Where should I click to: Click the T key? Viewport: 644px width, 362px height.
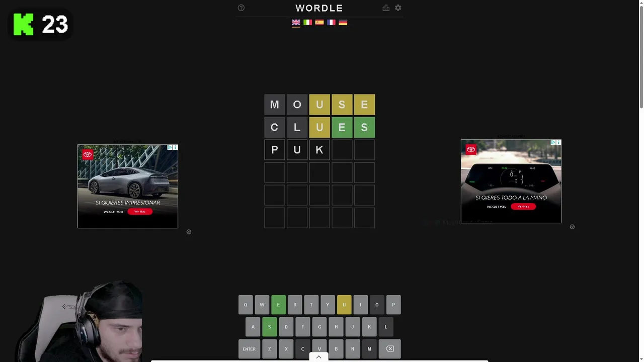pos(311,305)
